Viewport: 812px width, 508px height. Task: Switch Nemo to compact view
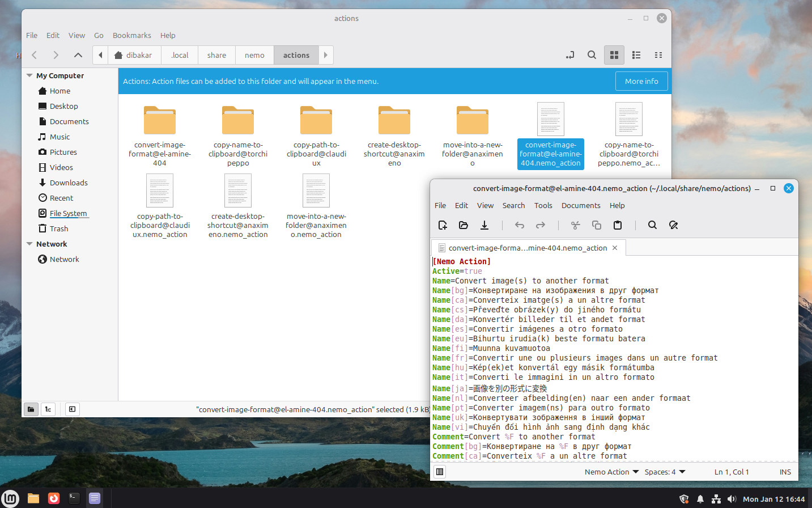pos(658,55)
